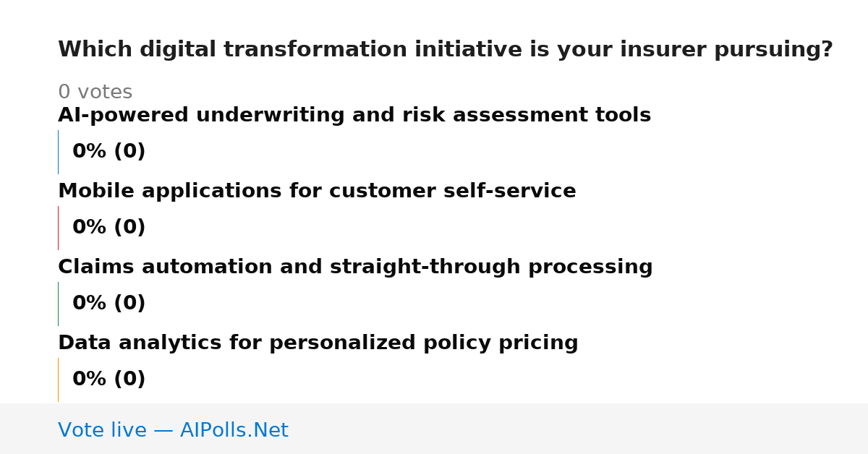This screenshot has width=868, height=454.
Task: Click the red bar under Mobile applications
Action: 58,228
